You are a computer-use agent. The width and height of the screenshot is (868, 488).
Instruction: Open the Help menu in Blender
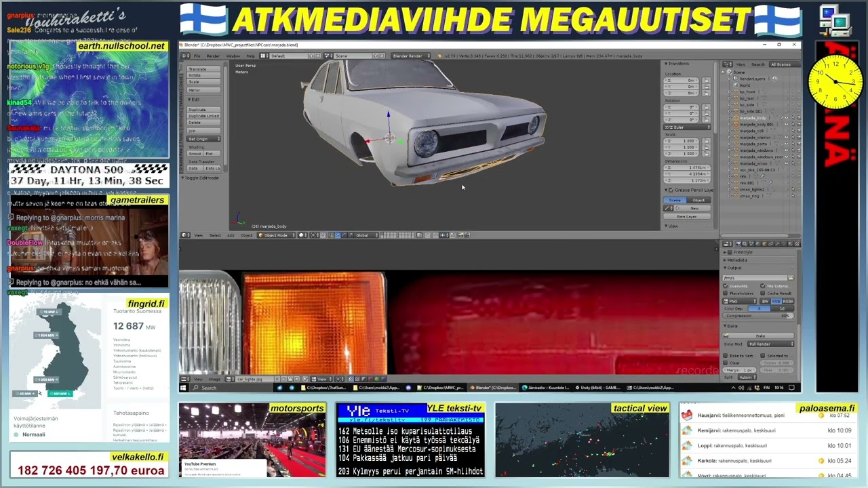(x=250, y=56)
